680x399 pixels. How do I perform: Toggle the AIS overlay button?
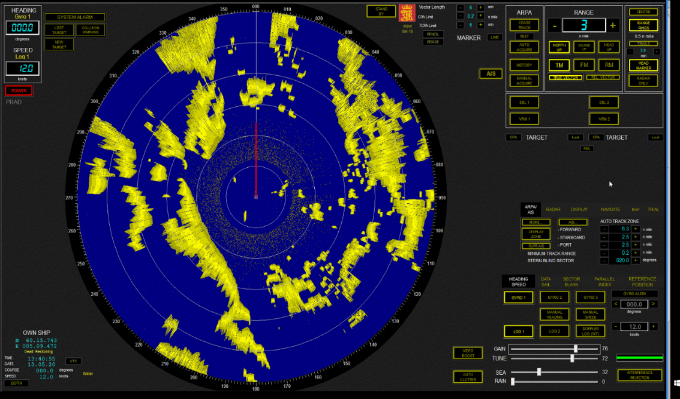pyautogui.click(x=490, y=74)
